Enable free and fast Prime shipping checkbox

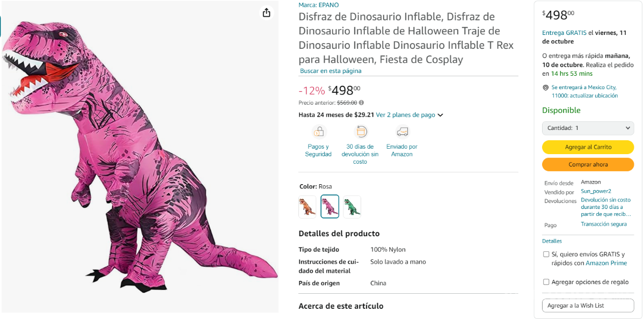546,254
